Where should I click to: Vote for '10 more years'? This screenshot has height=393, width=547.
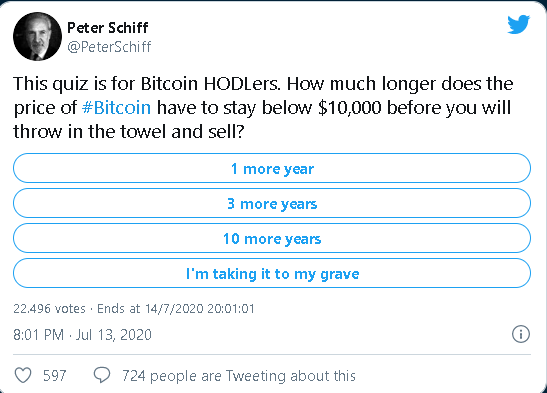(x=272, y=239)
